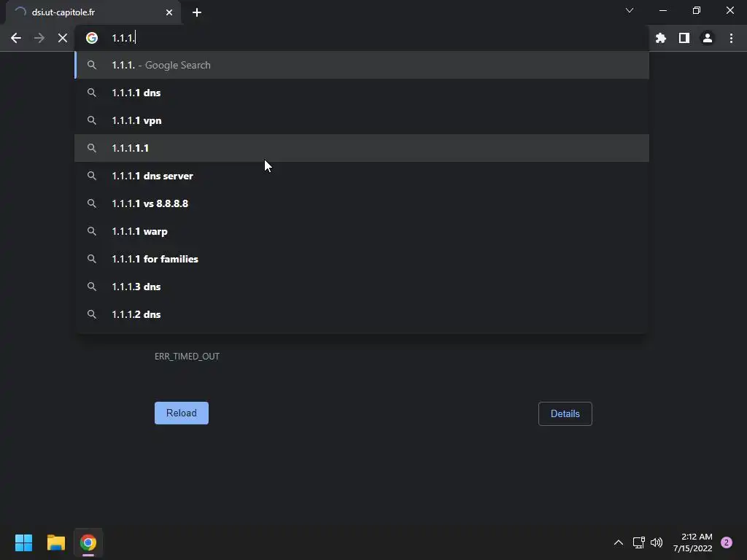The height and width of the screenshot is (560, 747).
Task: Toggle the side panel icon
Action: pyautogui.click(x=684, y=38)
